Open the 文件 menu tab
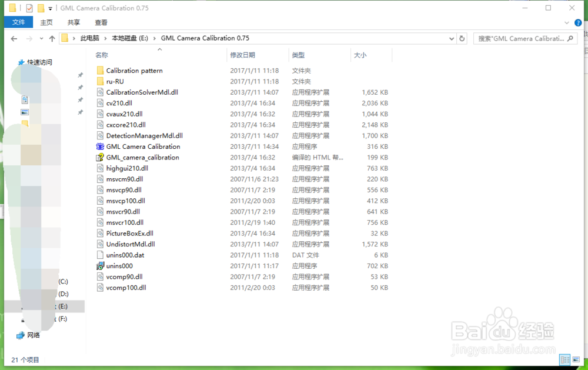This screenshot has height=370, width=588. click(x=18, y=22)
